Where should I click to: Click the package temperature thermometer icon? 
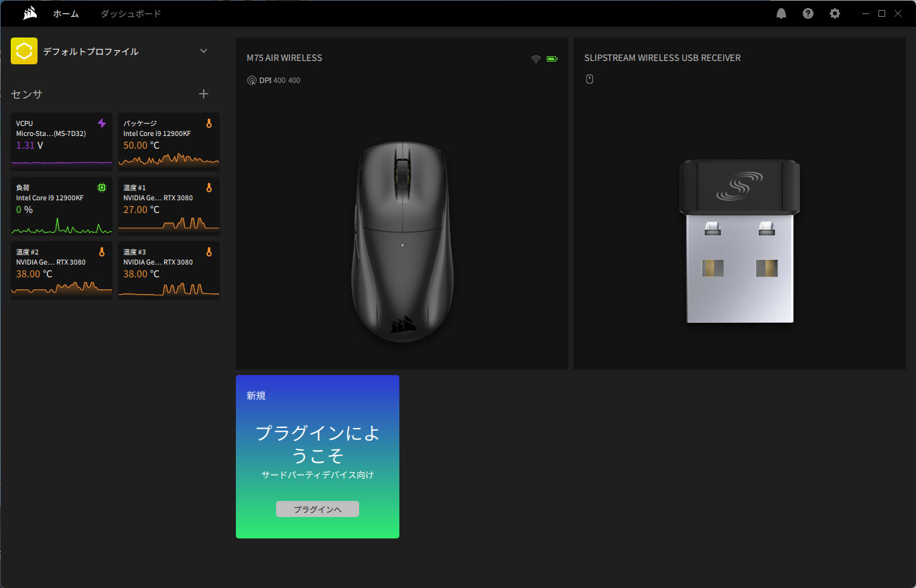(x=209, y=123)
